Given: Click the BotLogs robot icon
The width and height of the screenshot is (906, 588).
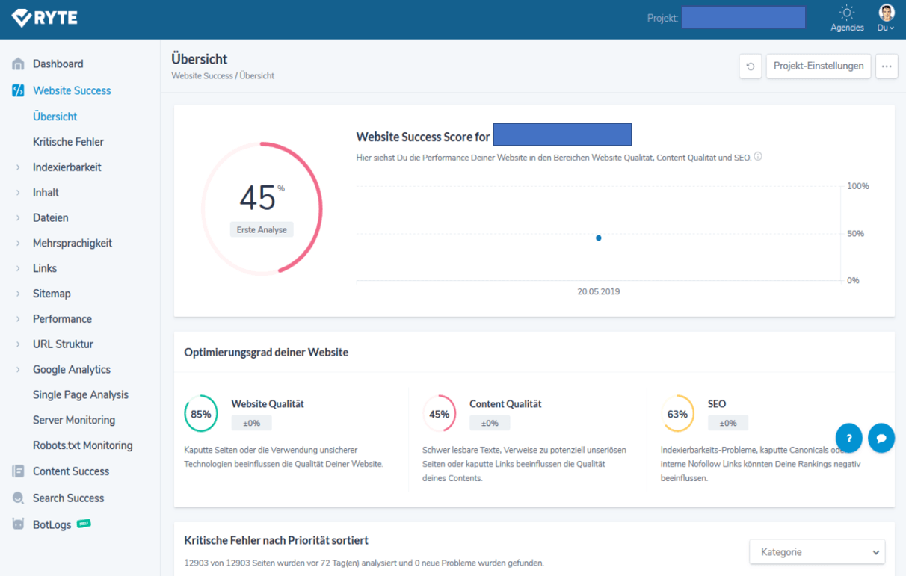Looking at the screenshot, I should point(18,524).
